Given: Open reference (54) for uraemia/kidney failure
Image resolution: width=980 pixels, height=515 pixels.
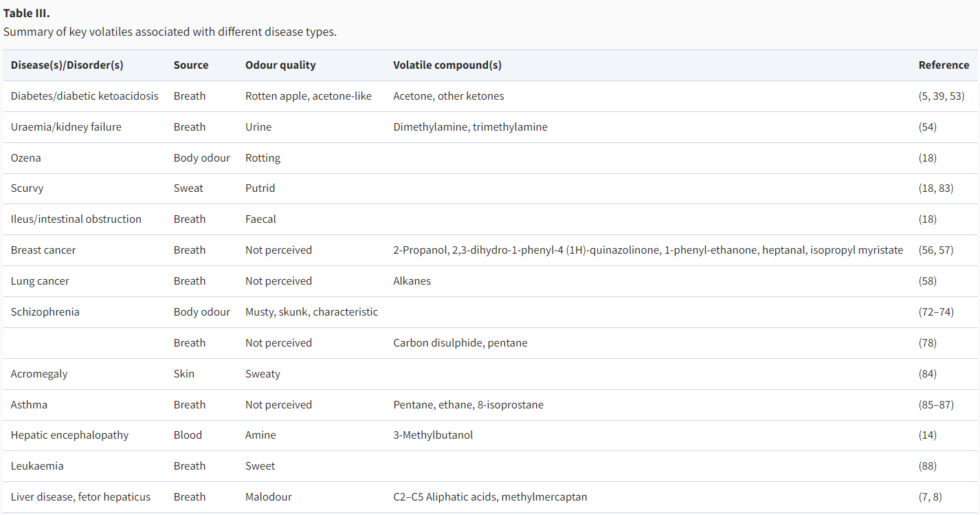Looking at the screenshot, I should [x=930, y=127].
